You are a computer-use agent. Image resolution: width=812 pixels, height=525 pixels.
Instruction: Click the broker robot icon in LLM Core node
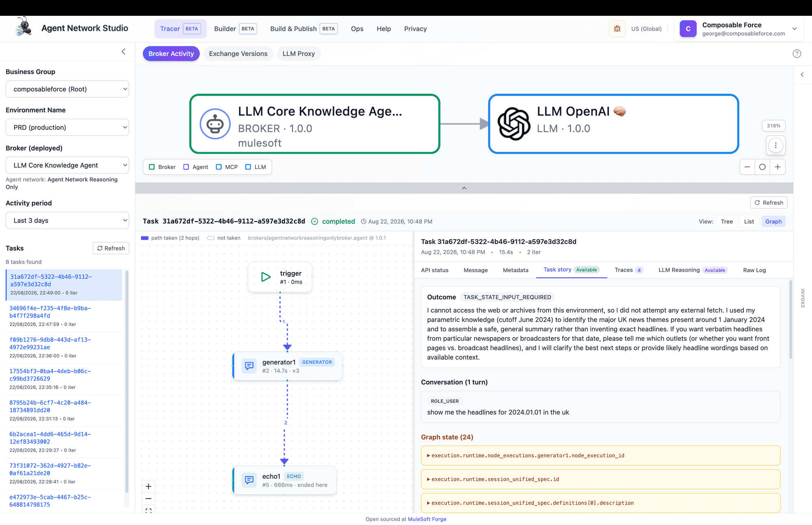215,124
